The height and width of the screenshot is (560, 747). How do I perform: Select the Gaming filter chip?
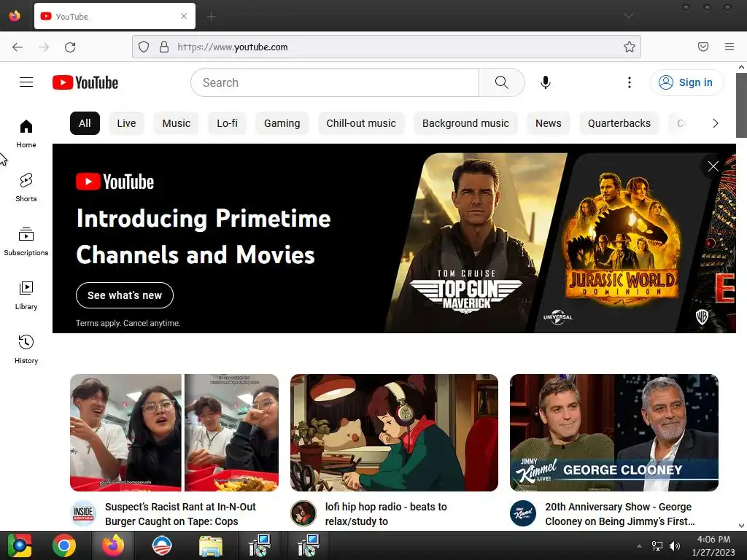click(282, 123)
